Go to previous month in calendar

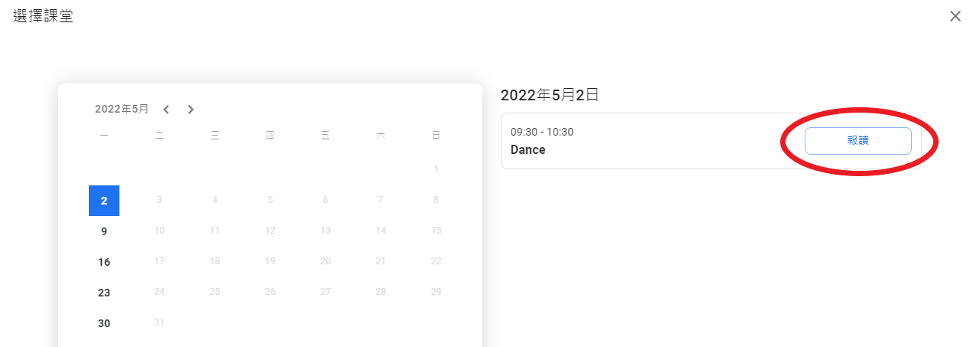click(166, 110)
